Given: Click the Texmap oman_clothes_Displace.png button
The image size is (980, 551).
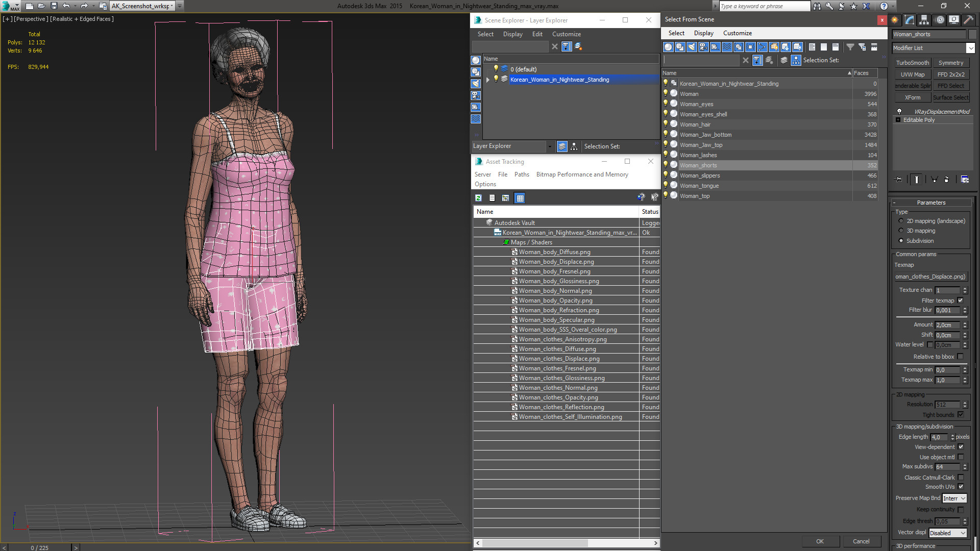Looking at the screenshot, I should [x=930, y=277].
